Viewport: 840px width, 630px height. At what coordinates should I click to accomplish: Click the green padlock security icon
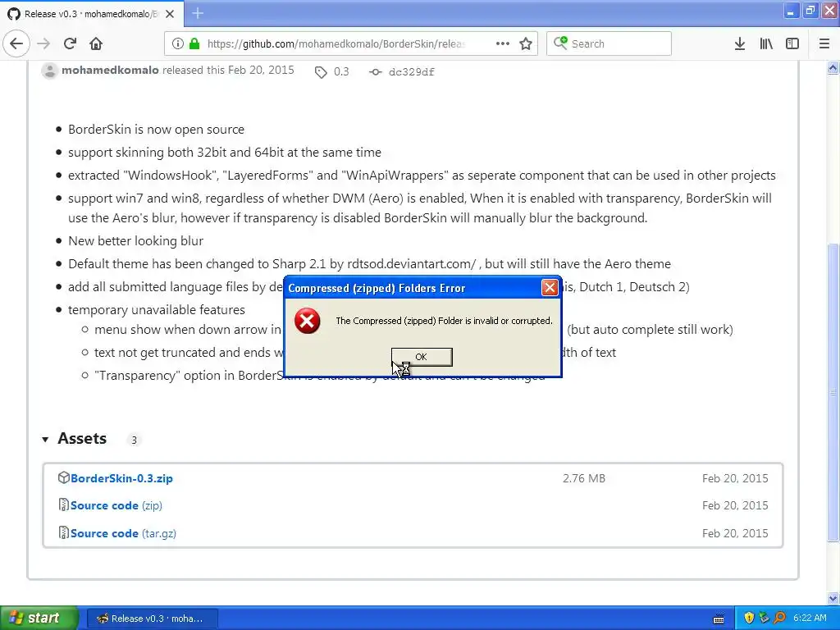click(194, 43)
